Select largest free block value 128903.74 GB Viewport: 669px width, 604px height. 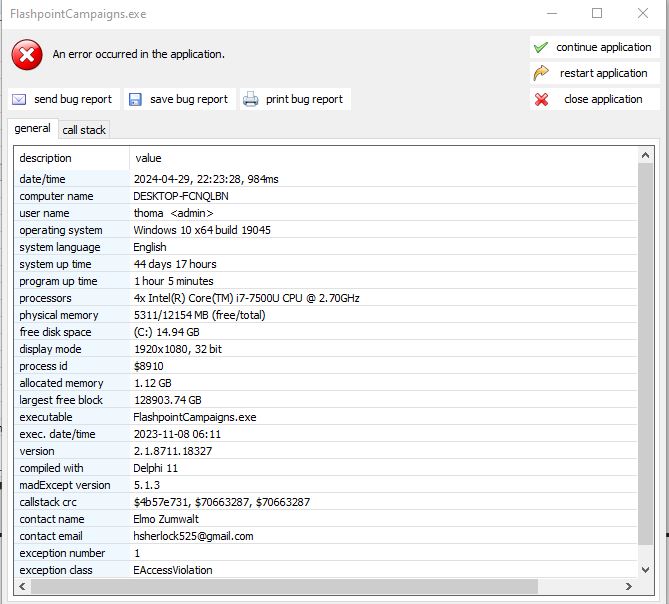(x=168, y=401)
